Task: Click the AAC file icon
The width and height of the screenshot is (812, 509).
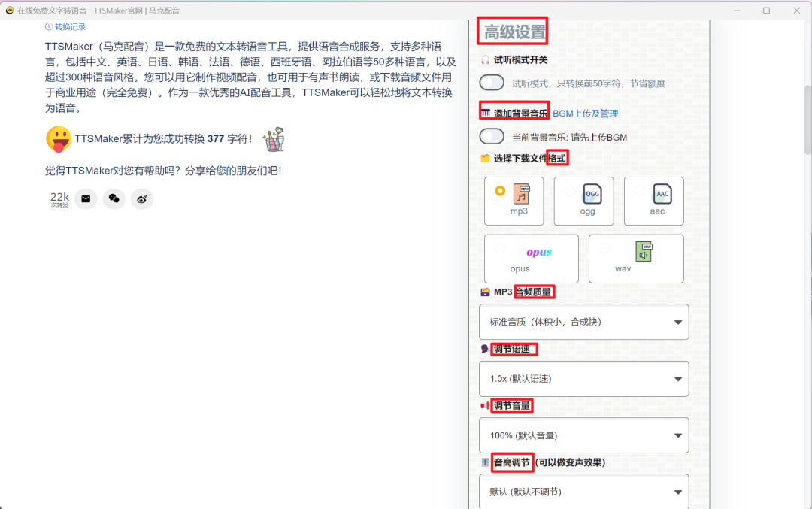Action: click(662, 194)
